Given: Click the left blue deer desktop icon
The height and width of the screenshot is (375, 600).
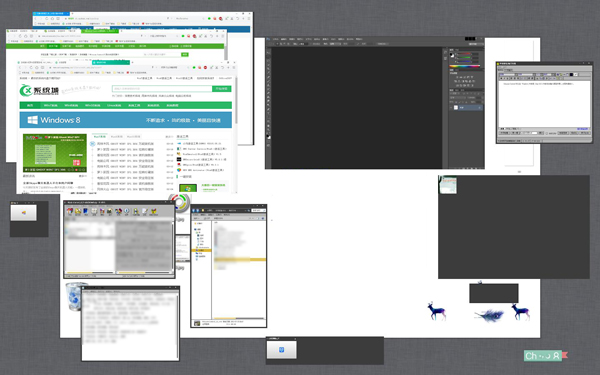Looking at the screenshot, I should [437, 310].
